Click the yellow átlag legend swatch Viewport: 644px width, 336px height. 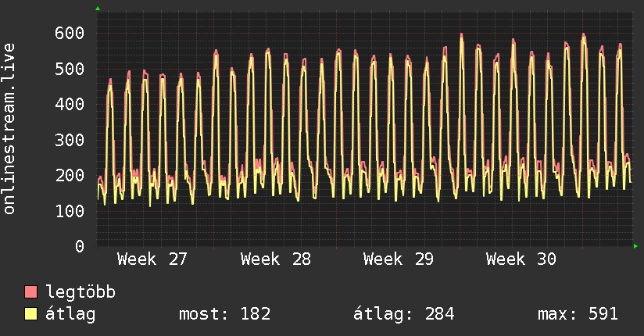click(30, 314)
